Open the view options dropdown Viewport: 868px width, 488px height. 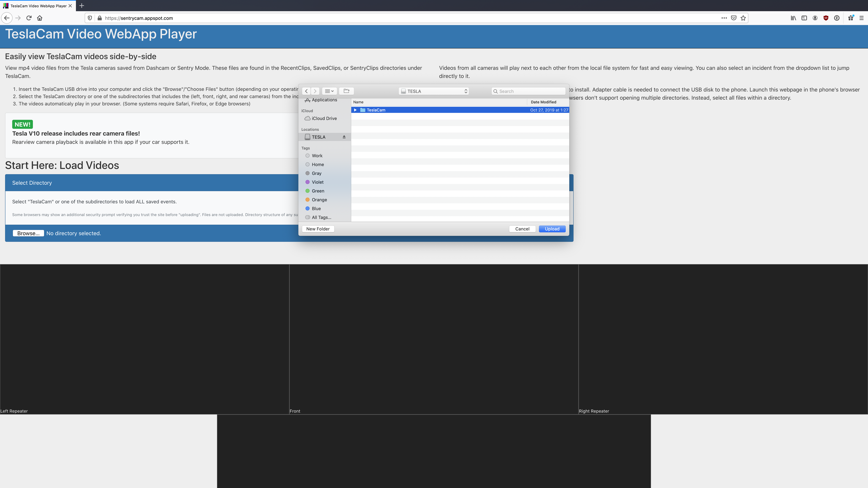coord(329,91)
